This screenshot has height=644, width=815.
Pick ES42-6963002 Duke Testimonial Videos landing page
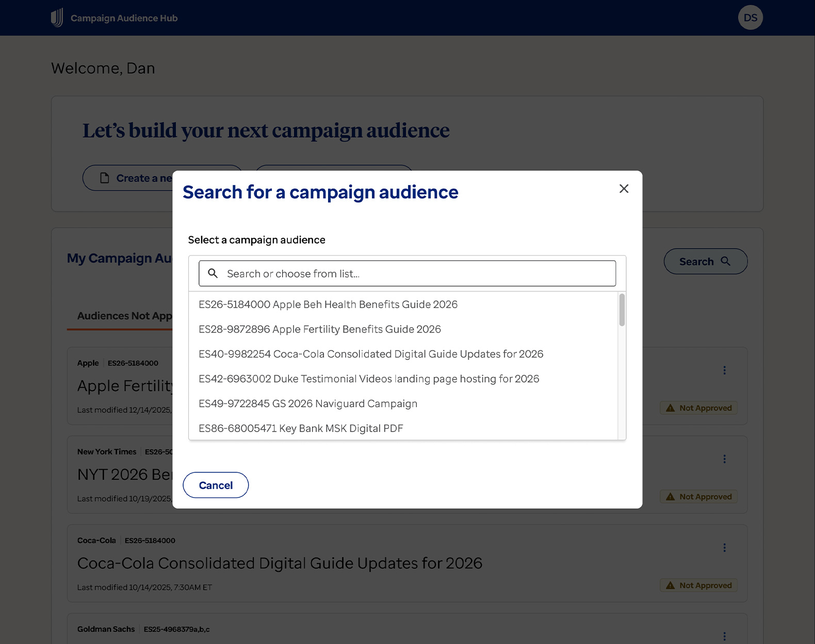point(403,378)
